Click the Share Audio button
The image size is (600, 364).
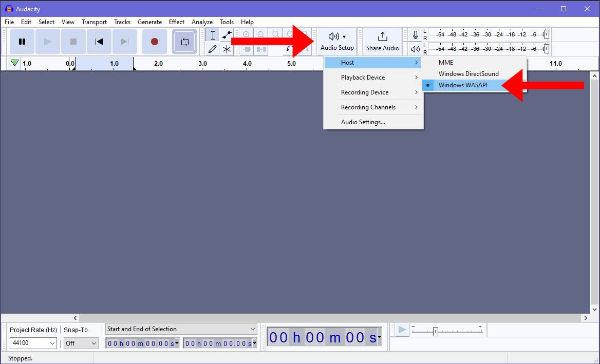(x=382, y=42)
